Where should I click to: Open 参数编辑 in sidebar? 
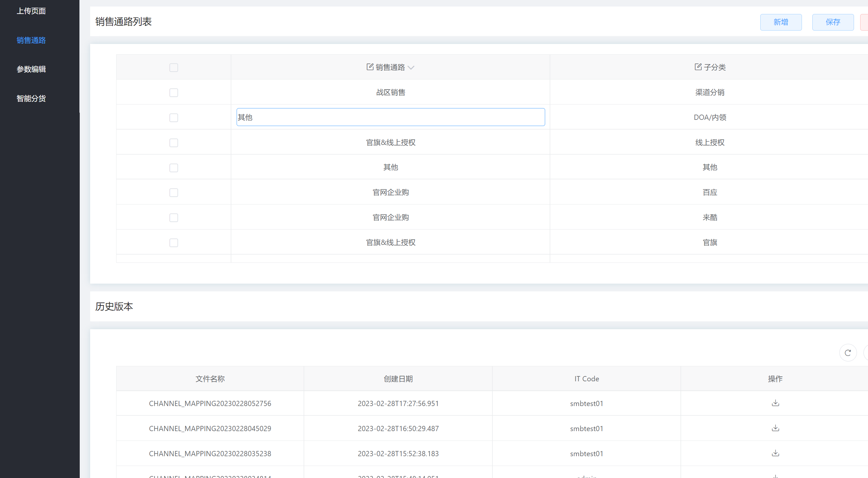pos(31,69)
